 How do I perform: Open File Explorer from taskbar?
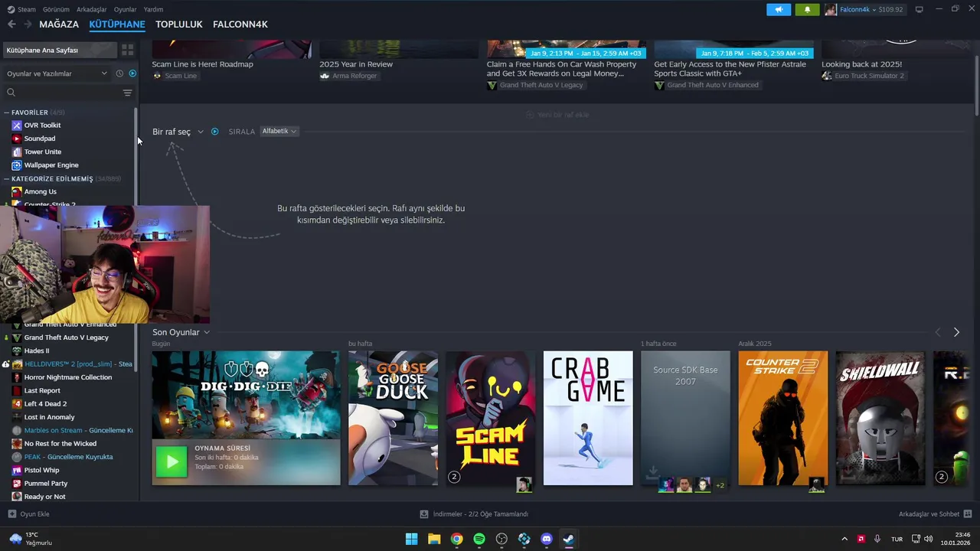click(434, 539)
